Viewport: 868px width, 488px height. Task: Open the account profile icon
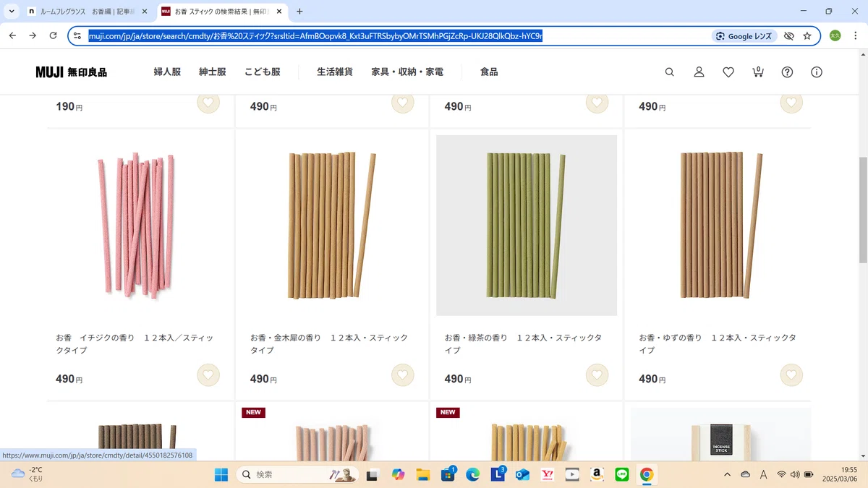coord(699,72)
